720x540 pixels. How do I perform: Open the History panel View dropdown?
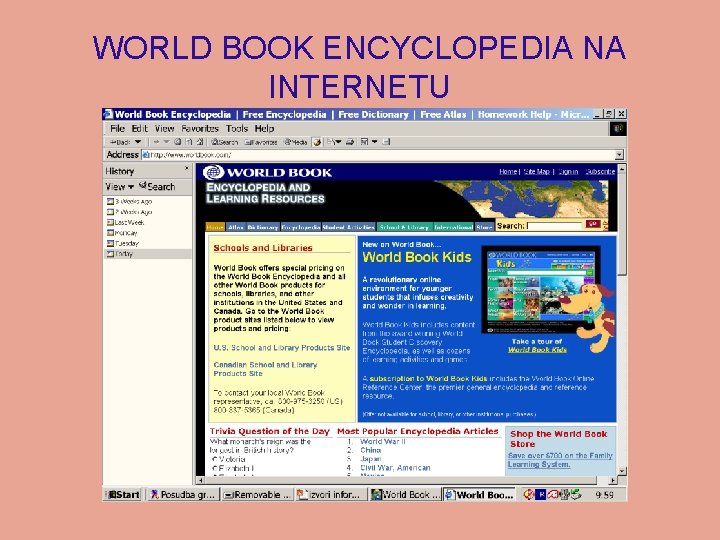click(119, 187)
